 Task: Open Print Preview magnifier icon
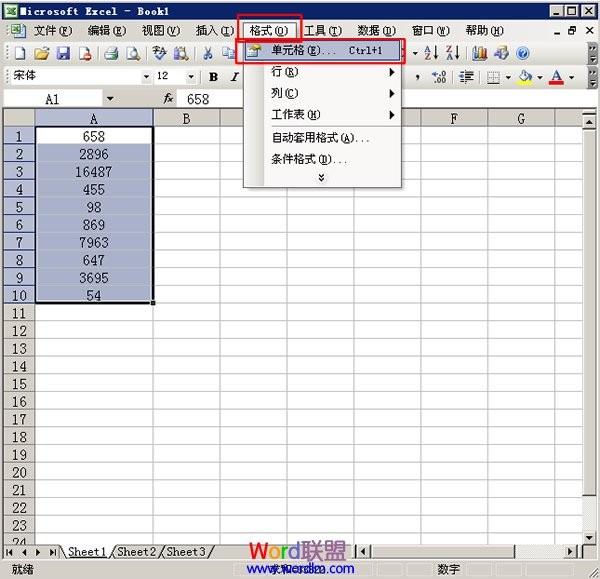pos(133,53)
